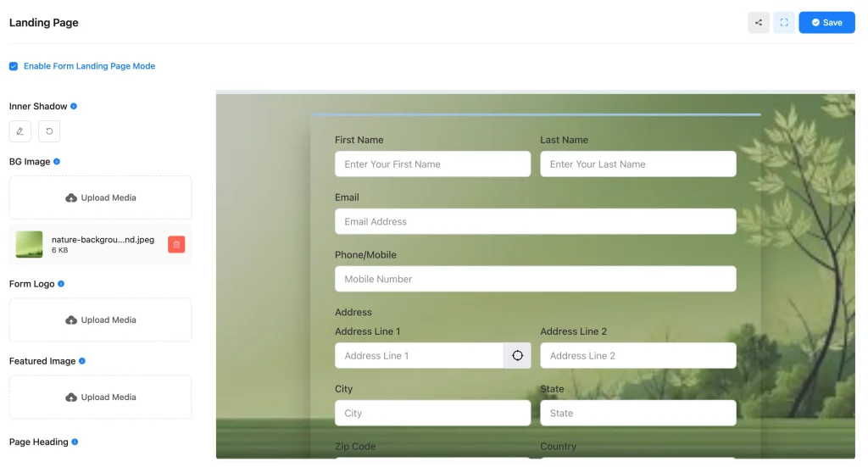Viewport: 868px width, 467px height.
Task: Show Featured Image info icon
Action: 82,361
